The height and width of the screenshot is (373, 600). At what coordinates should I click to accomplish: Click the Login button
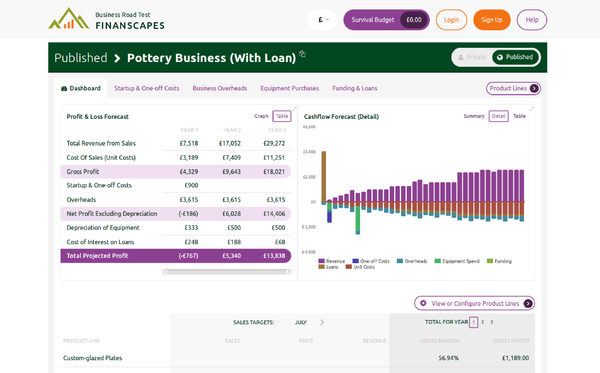point(451,20)
